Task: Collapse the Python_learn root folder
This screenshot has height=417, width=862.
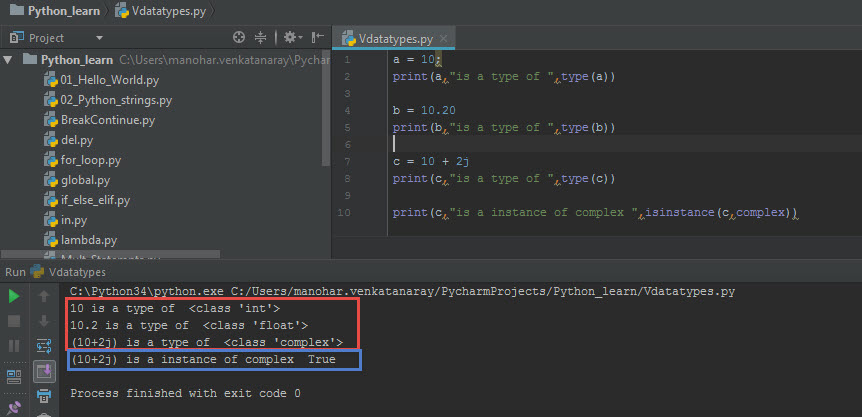Action: point(7,60)
